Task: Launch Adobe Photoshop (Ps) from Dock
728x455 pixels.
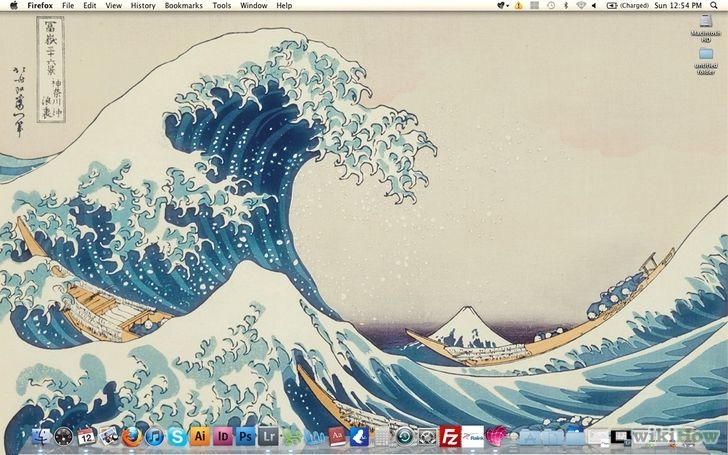Action: click(246, 436)
